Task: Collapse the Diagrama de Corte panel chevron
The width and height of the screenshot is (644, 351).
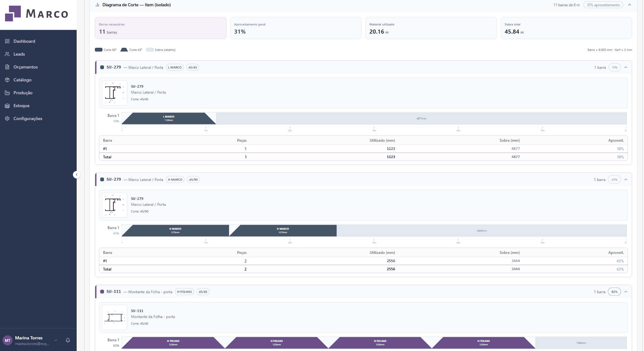Action: 630,5
